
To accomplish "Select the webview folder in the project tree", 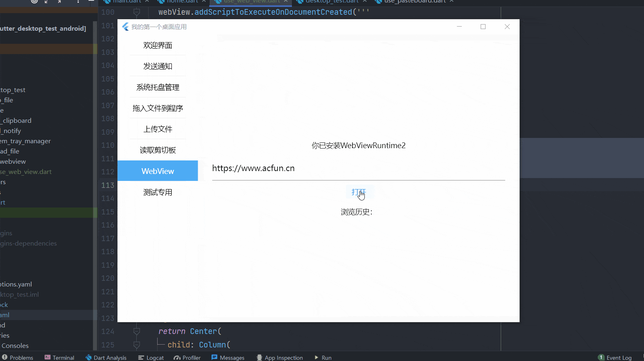I will [13, 161].
